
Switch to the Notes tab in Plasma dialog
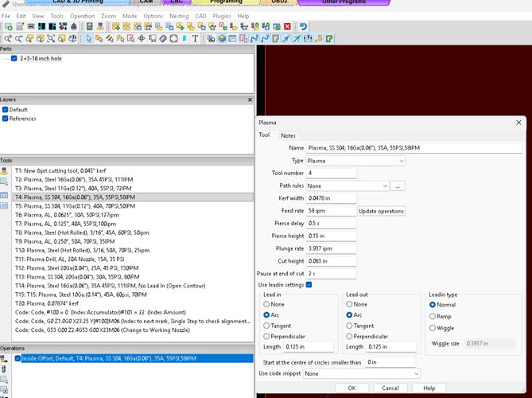288,135
